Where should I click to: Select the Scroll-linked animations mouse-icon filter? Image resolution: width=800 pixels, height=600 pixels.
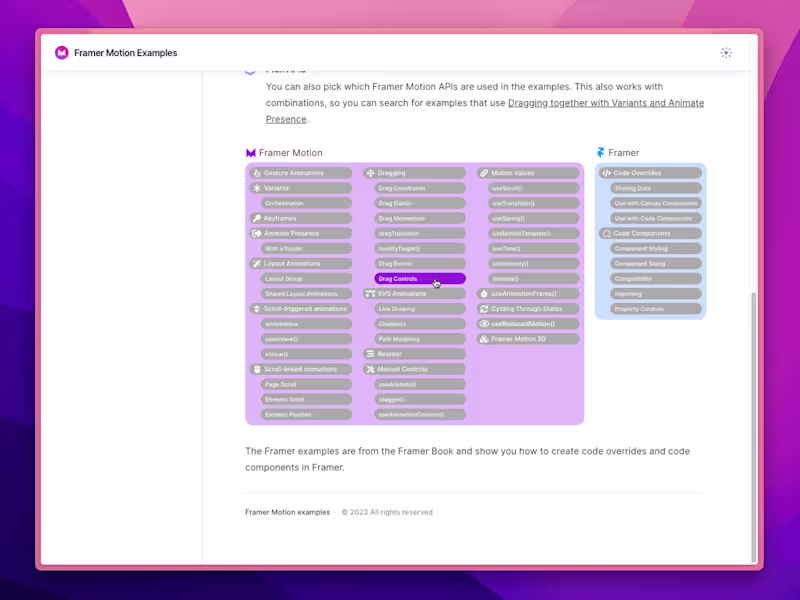point(301,369)
